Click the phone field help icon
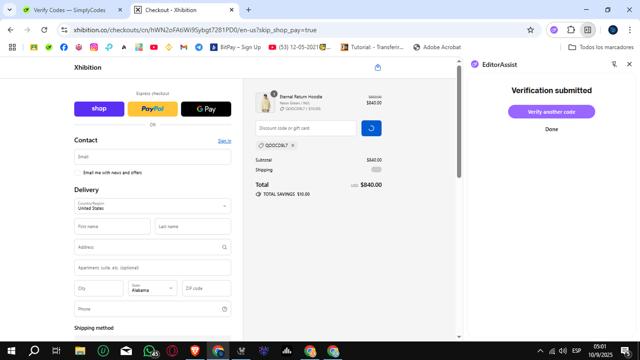Viewport: 640px width, 360px height. [x=224, y=309]
